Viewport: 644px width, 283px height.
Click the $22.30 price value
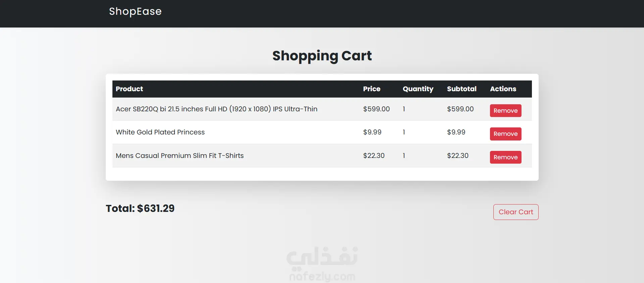374,156
